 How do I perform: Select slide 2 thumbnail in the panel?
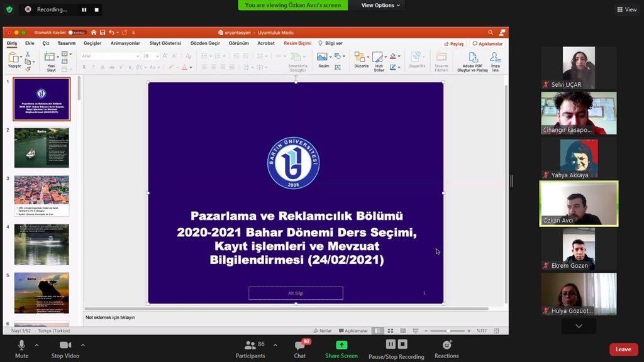coord(42,148)
